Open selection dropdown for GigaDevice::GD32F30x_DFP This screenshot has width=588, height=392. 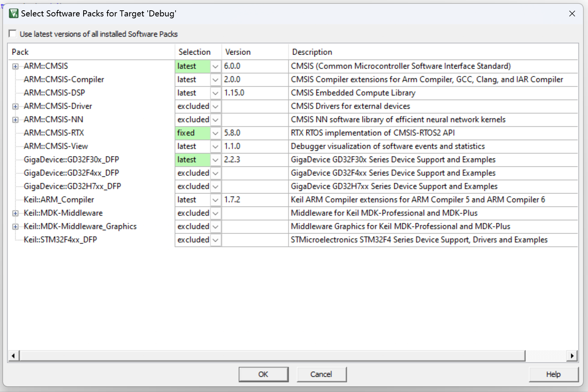pyautogui.click(x=216, y=160)
